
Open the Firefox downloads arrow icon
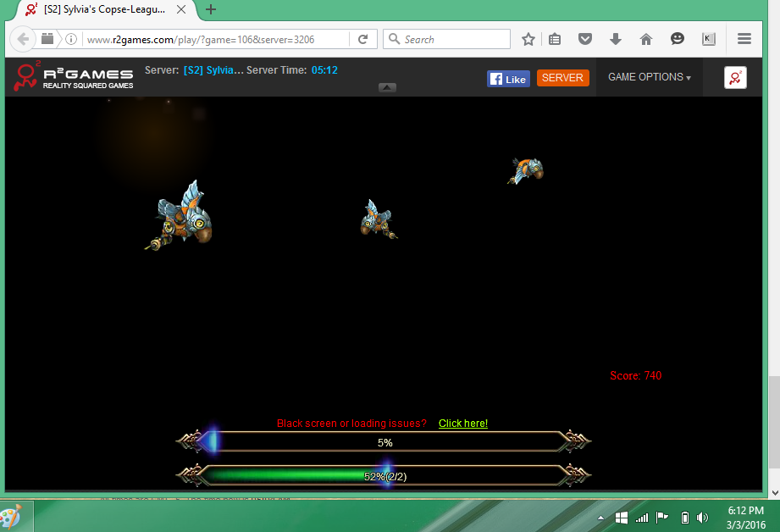[x=616, y=39]
